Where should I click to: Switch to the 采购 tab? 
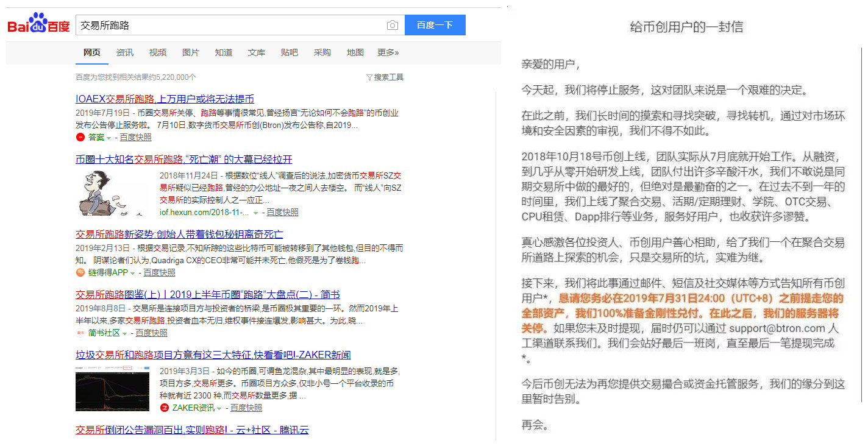(322, 52)
